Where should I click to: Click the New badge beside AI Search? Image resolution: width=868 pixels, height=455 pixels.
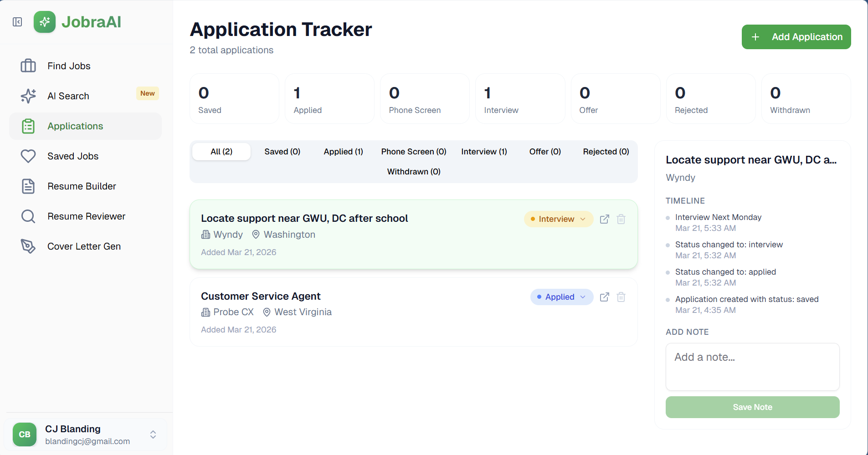[148, 93]
